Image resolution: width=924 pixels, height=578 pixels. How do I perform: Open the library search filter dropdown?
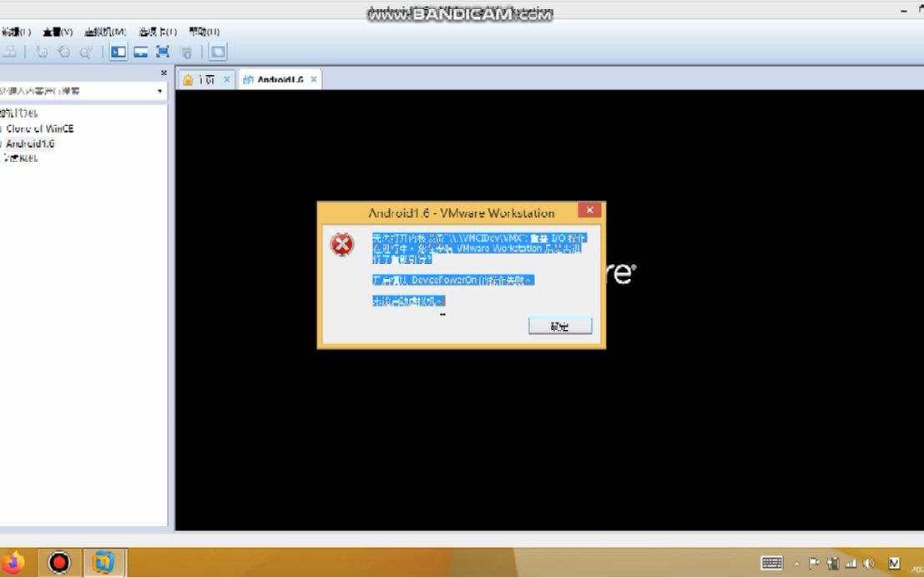click(x=159, y=89)
